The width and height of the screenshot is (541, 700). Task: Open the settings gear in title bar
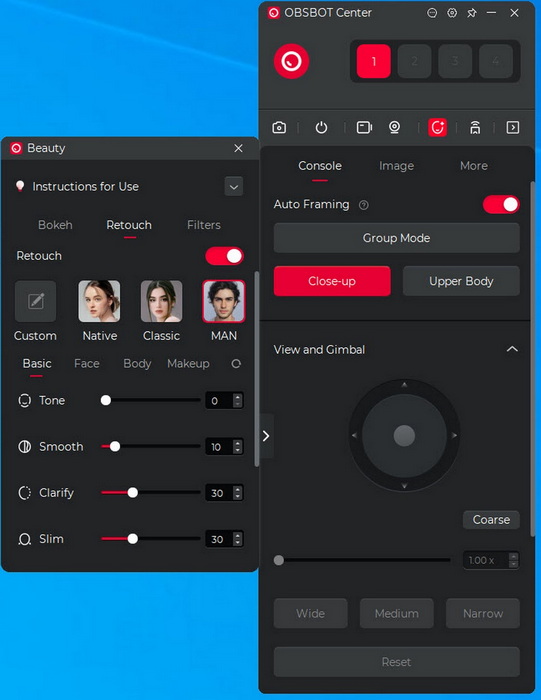pos(452,13)
